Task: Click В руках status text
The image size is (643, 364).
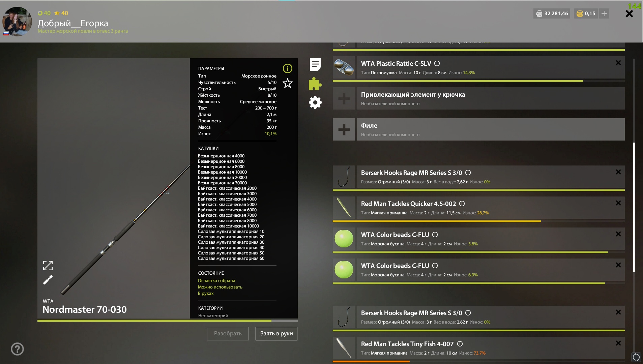Action: [206, 293]
